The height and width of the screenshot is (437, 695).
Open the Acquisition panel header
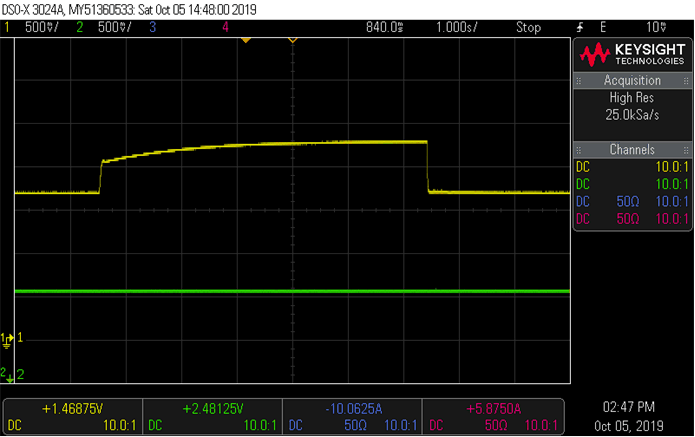click(631, 80)
